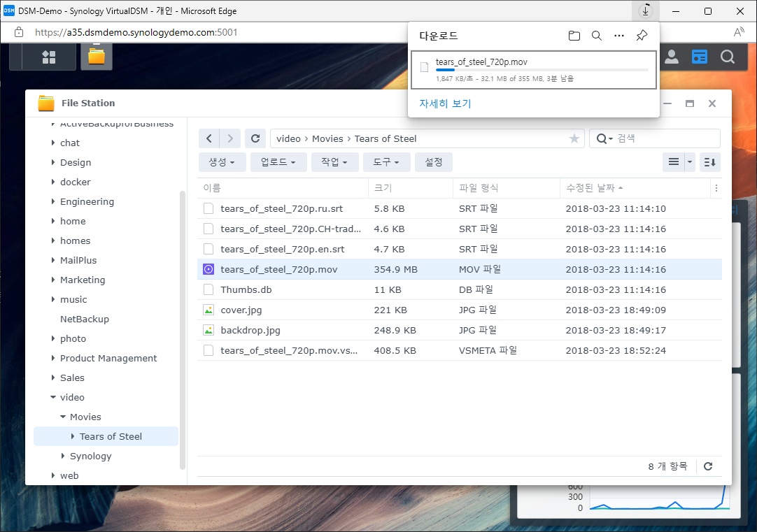This screenshot has height=532, width=757.
Task: Open the search options dropdown arrow
Action: [610, 139]
